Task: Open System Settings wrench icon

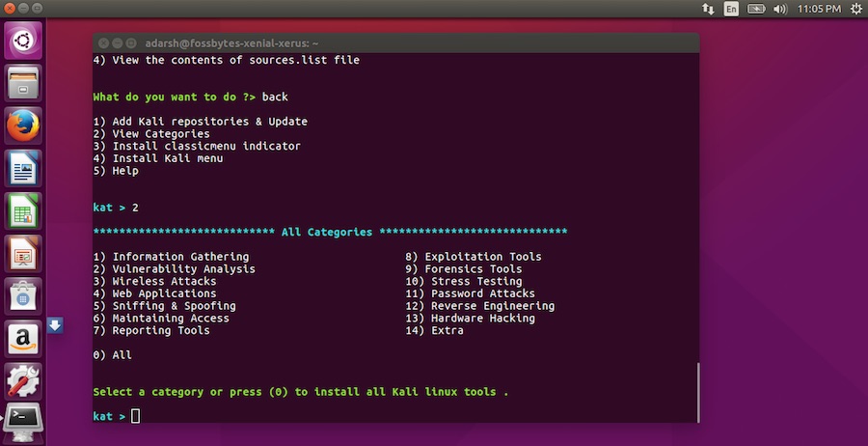Action: [x=22, y=380]
